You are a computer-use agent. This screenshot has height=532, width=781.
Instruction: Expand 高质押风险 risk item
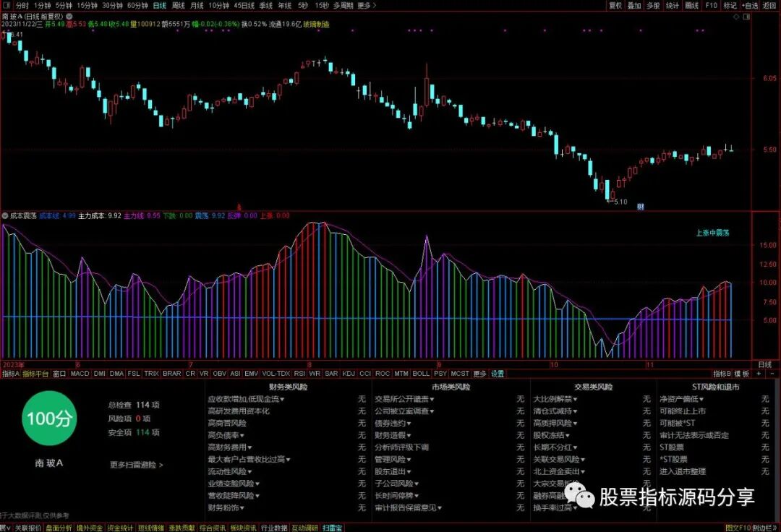tap(555, 424)
